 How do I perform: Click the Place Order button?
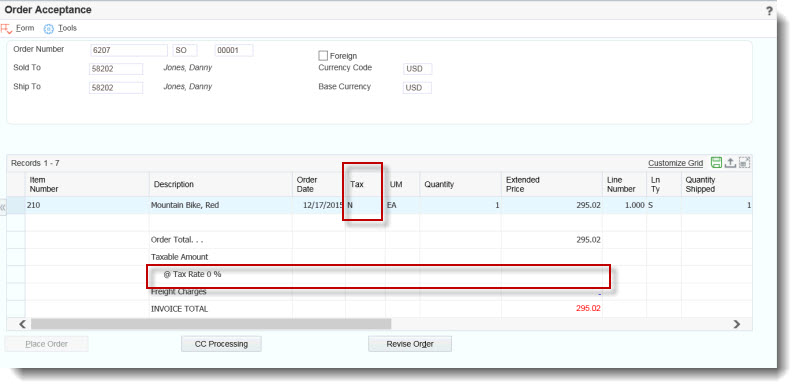pos(46,344)
